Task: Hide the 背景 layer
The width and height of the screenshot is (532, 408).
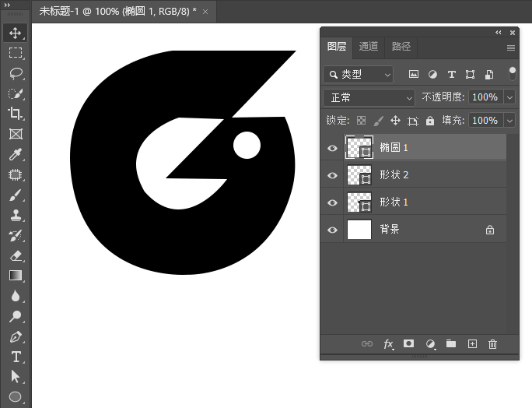Action: pyautogui.click(x=333, y=230)
